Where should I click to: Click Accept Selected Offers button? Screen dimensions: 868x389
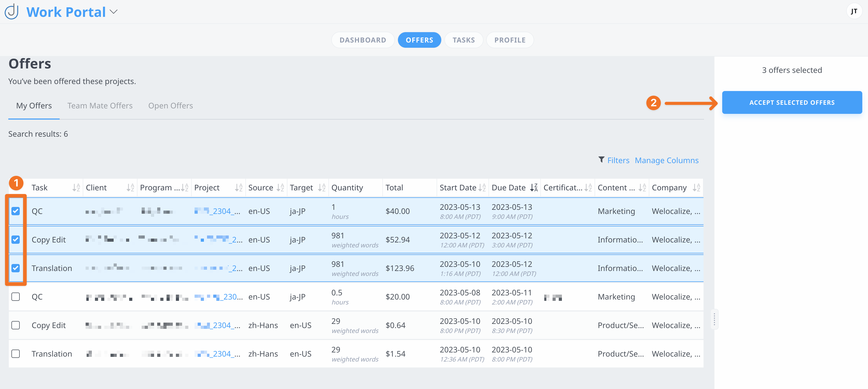point(791,102)
